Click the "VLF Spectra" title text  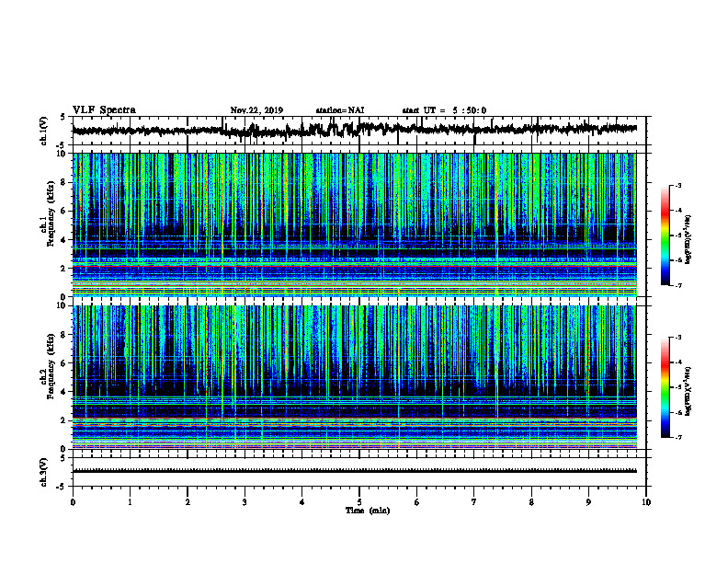[x=104, y=110]
